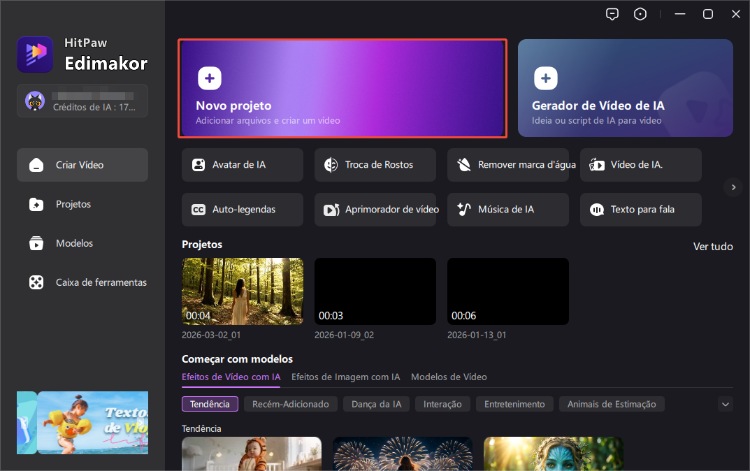
Task: Click the Texto de Vídeo promotional banner
Action: coord(92,423)
